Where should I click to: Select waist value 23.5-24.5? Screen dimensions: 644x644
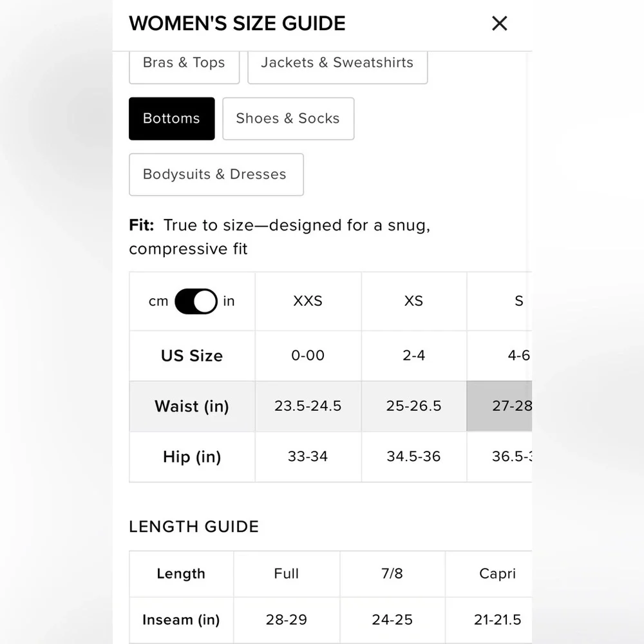pyautogui.click(x=308, y=406)
